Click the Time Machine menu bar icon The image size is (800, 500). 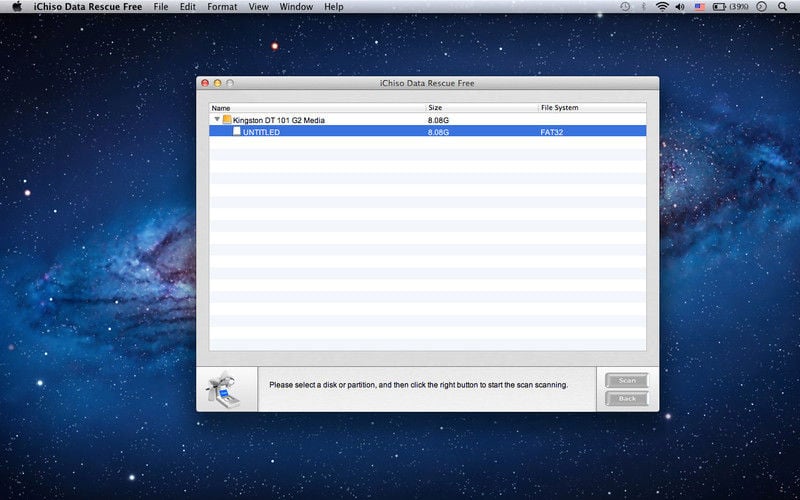click(625, 7)
